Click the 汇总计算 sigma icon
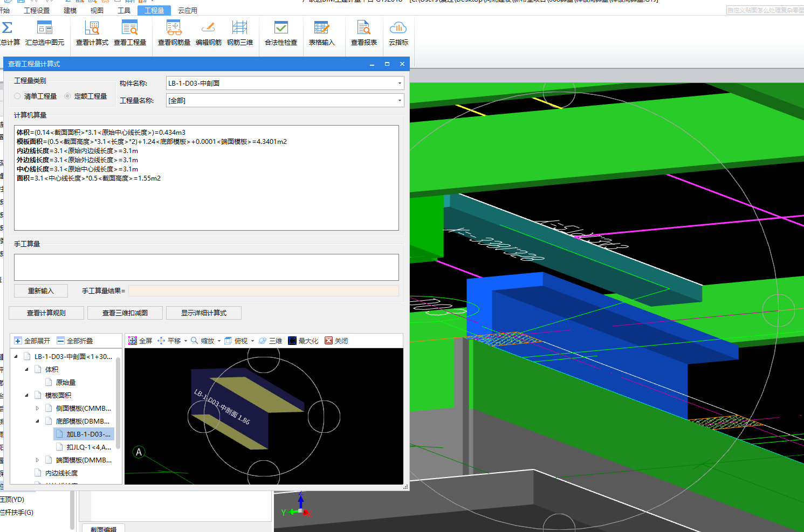This screenshot has width=804, height=532. pyautogui.click(x=8, y=28)
